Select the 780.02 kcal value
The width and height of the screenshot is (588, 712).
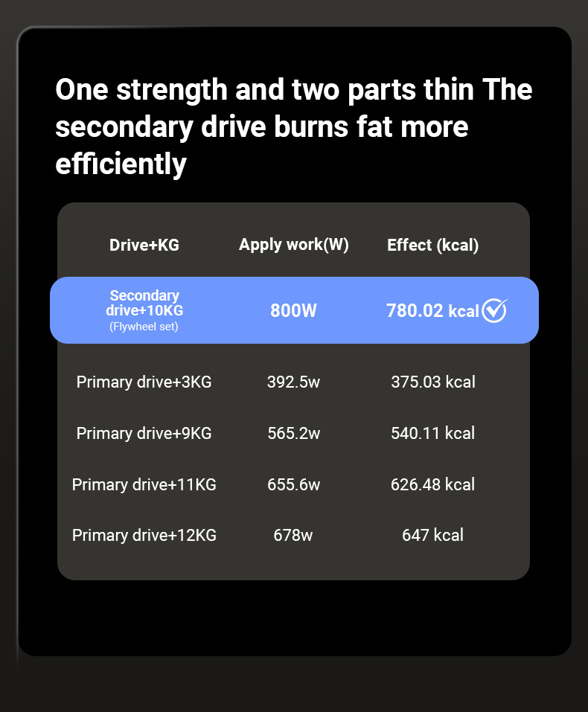click(x=432, y=311)
